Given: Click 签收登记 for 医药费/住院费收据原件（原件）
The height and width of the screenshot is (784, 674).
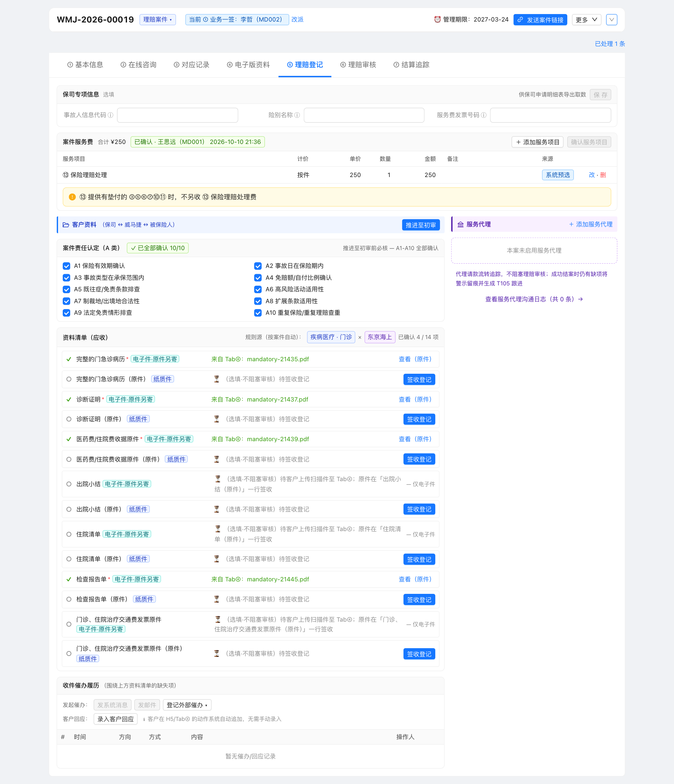Looking at the screenshot, I should point(419,459).
